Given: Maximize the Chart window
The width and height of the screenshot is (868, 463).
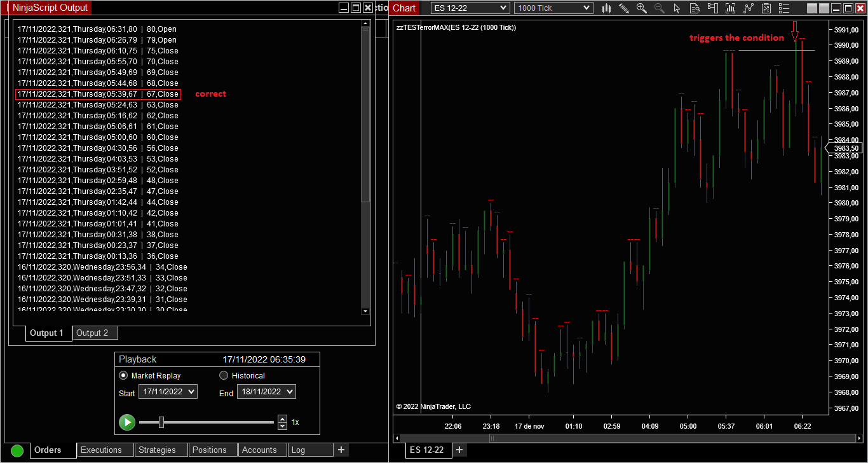Looking at the screenshot, I should pos(848,8).
